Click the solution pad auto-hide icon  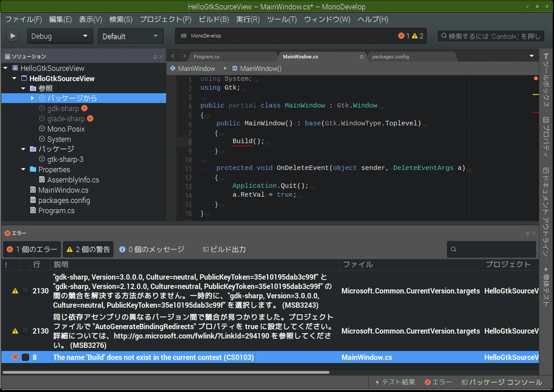coord(155,57)
